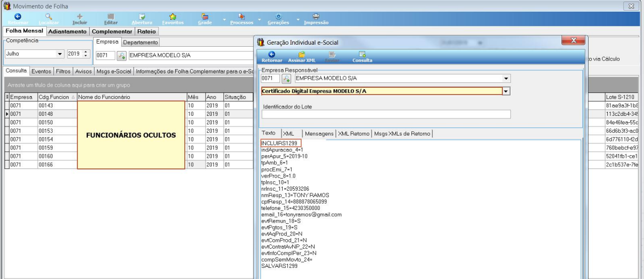This screenshot has width=644, height=279.
Task: Click the Ano column header
Action: 213,97
